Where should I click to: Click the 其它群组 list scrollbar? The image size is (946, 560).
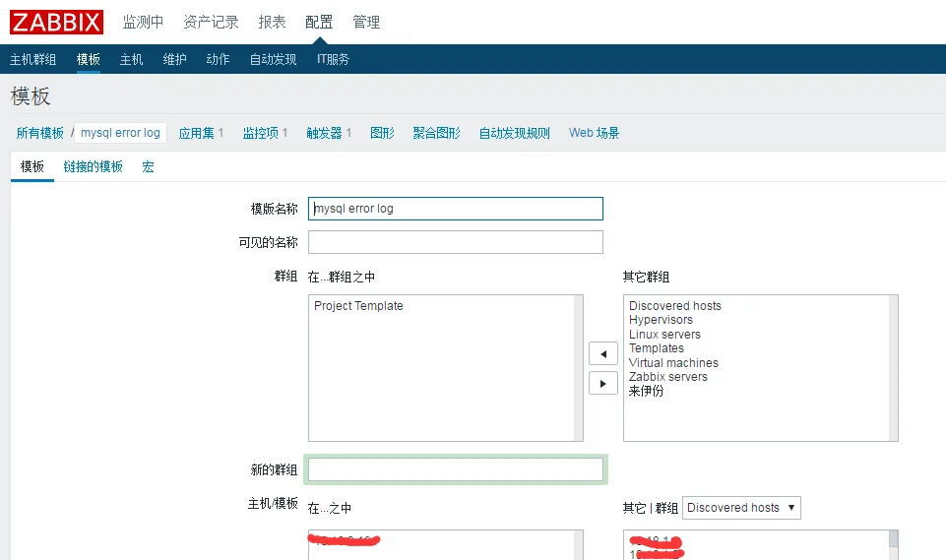(893, 368)
